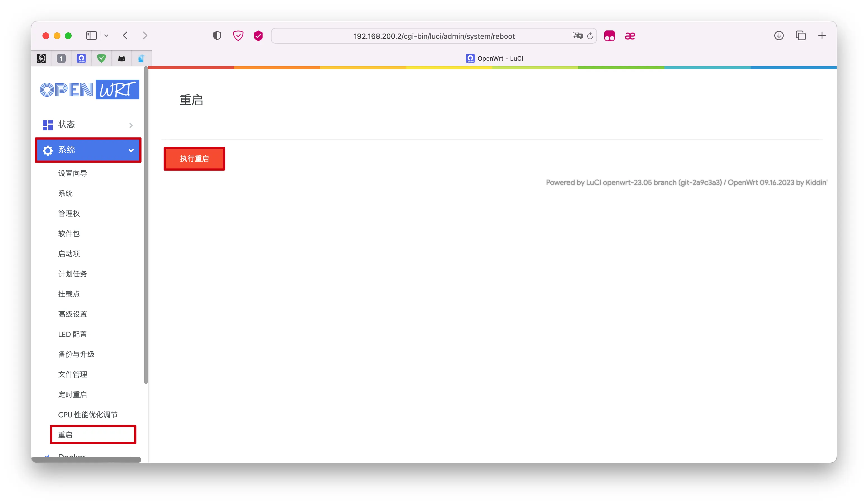Select the pinned blue bird tab
The width and height of the screenshot is (868, 504).
141,58
